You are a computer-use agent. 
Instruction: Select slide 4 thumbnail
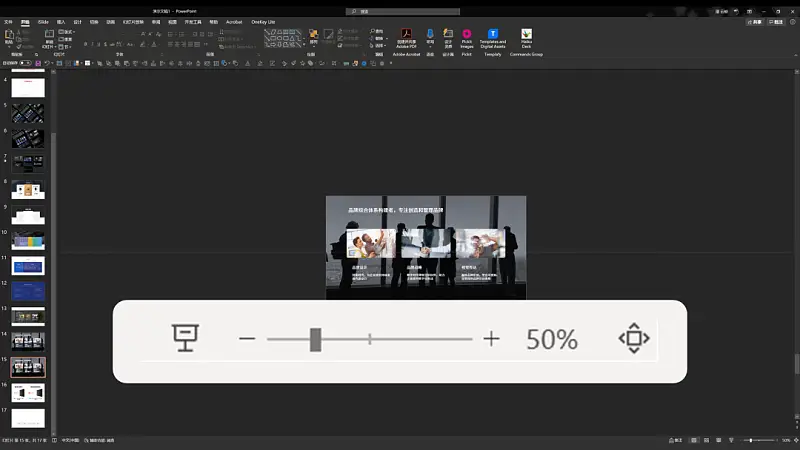(28, 88)
